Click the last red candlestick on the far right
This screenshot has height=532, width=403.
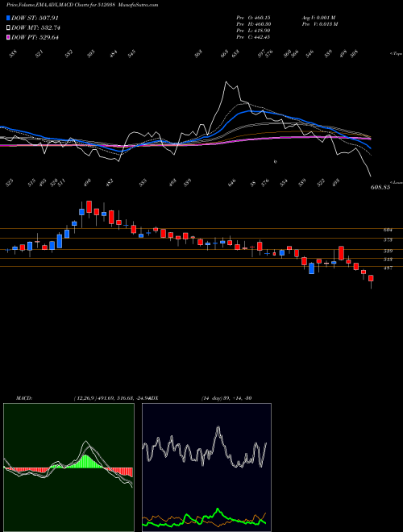tap(371, 278)
